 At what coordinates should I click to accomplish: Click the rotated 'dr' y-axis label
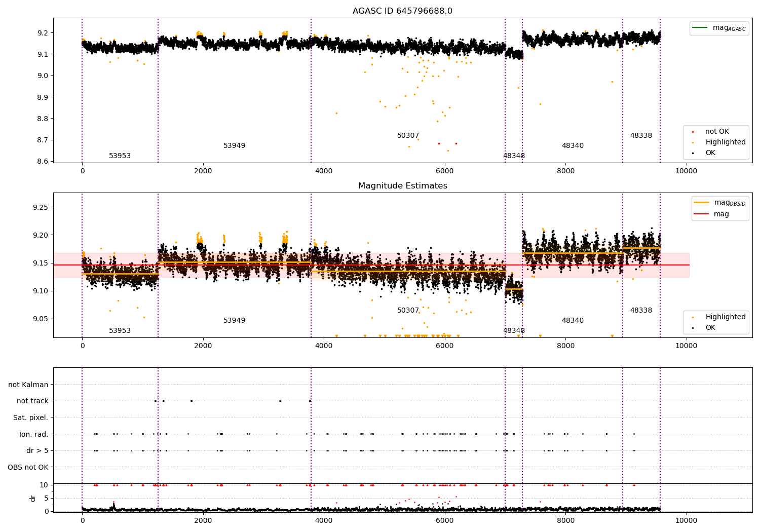(x=33, y=498)
